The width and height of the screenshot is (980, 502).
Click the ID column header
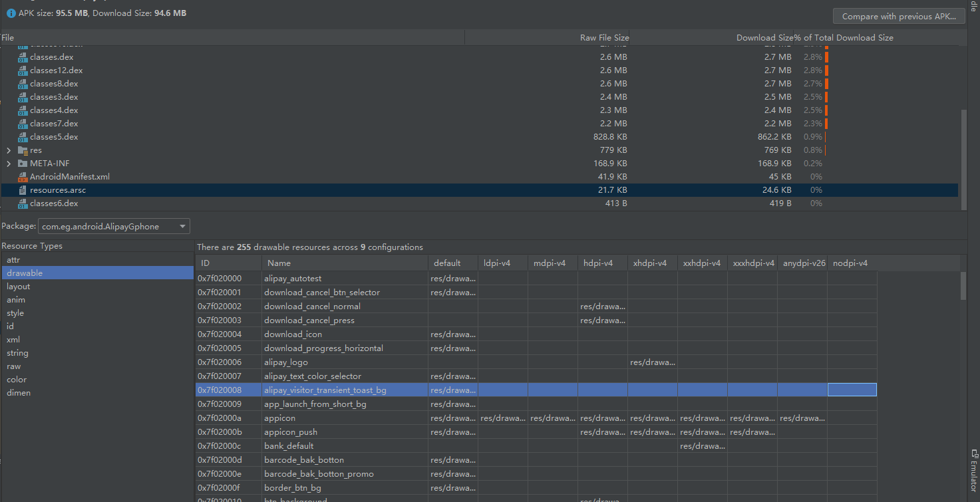tap(228, 263)
